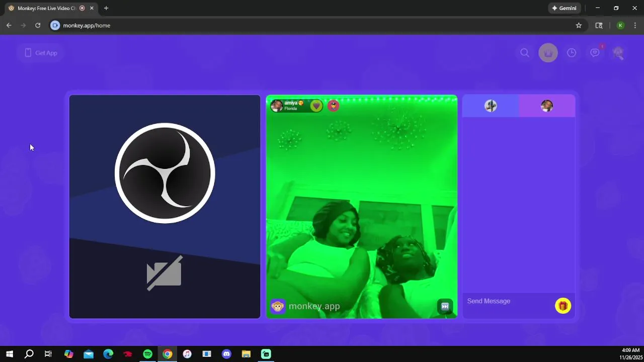Open iTunes from taskbar
The image size is (644, 362).
click(187, 354)
